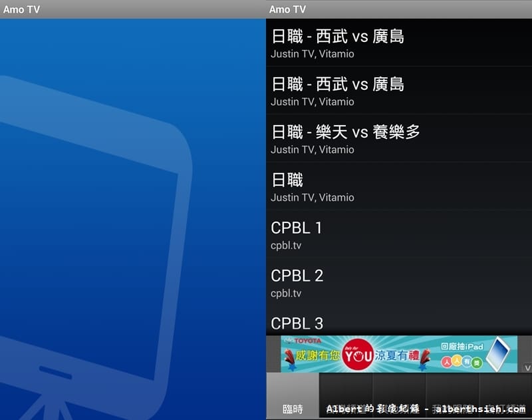The width and height of the screenshot is (532, 420).
Task: Open the CPBL 2 channel
Action: (399, 282)
